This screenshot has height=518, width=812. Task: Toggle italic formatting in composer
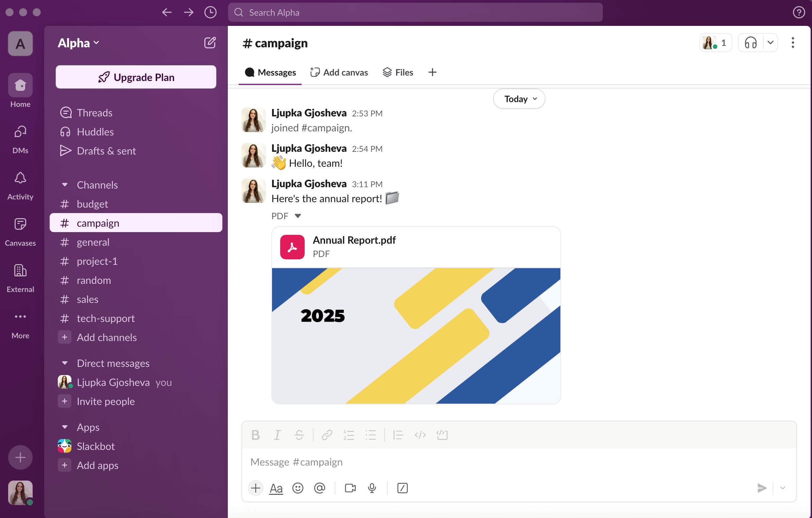277,435
